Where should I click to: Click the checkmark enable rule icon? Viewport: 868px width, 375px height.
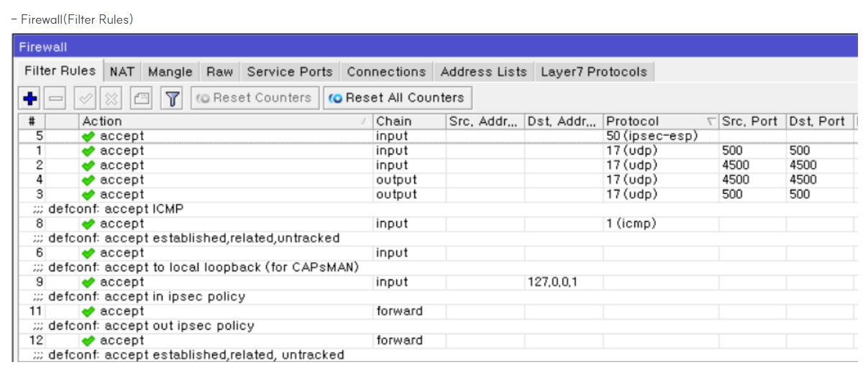tap(86, 98)
